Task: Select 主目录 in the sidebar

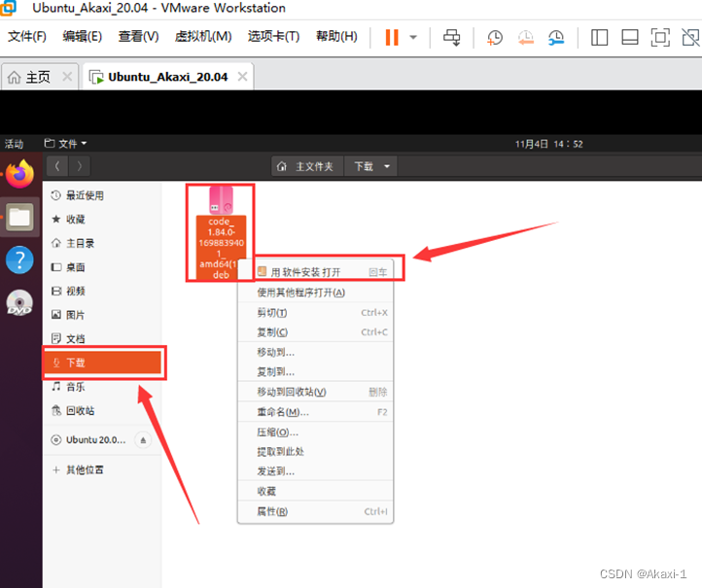Action: point(102,243)
